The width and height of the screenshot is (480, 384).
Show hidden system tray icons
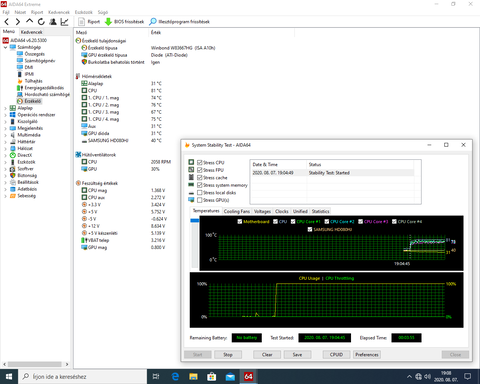coord(409,377)
